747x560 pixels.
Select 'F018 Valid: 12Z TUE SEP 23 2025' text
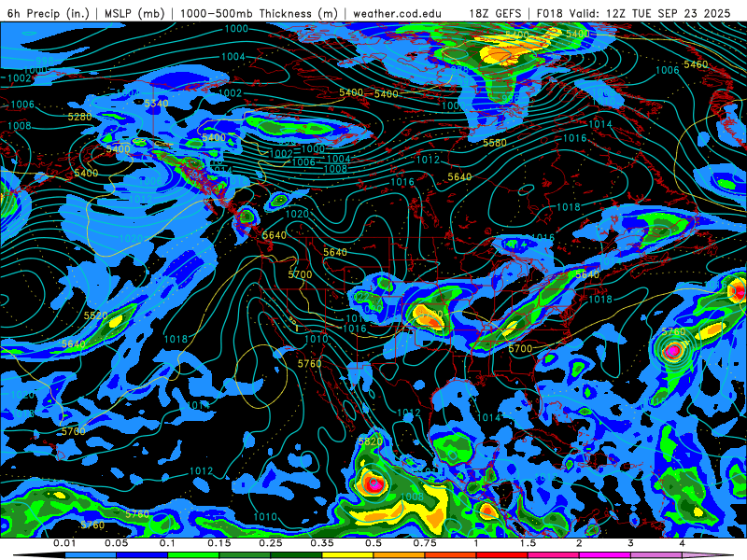click(634, 13)
